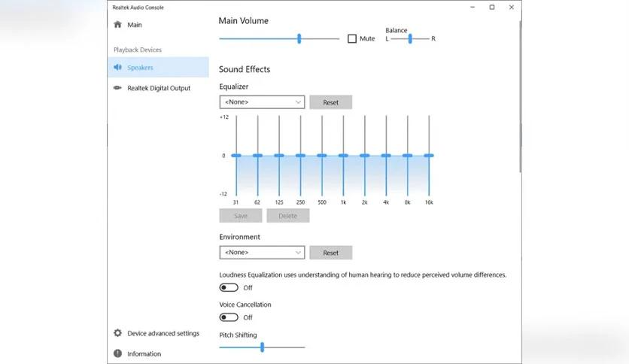Click the 1k equalizer band handle

click(x=343, y=156)
